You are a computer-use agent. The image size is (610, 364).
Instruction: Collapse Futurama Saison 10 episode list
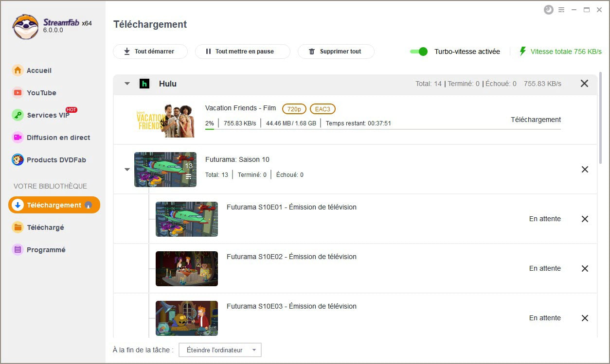click(x=127, y=170)
